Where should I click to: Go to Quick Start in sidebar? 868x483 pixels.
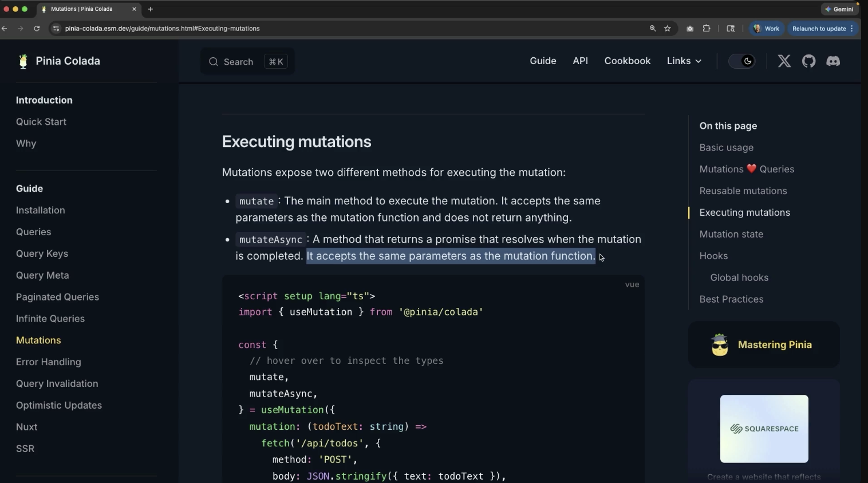point(41,122)
